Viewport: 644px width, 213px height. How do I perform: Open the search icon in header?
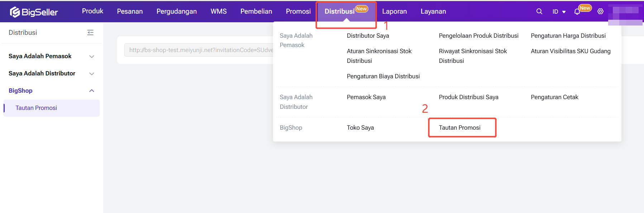539,11
